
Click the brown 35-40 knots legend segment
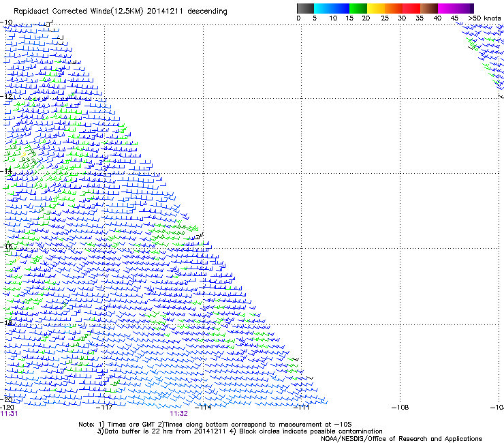429,8
